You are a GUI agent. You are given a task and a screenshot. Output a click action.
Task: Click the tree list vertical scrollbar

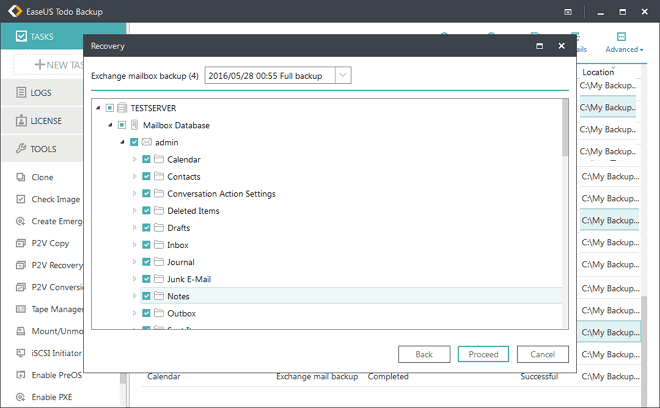pos(565,220)
